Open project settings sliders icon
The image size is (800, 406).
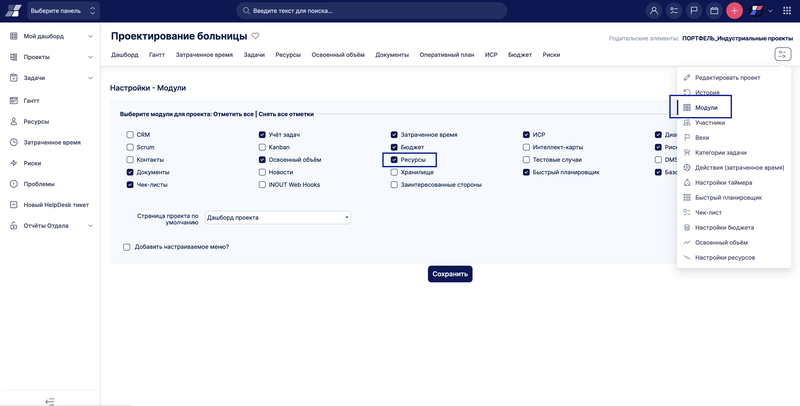(782, 54)
